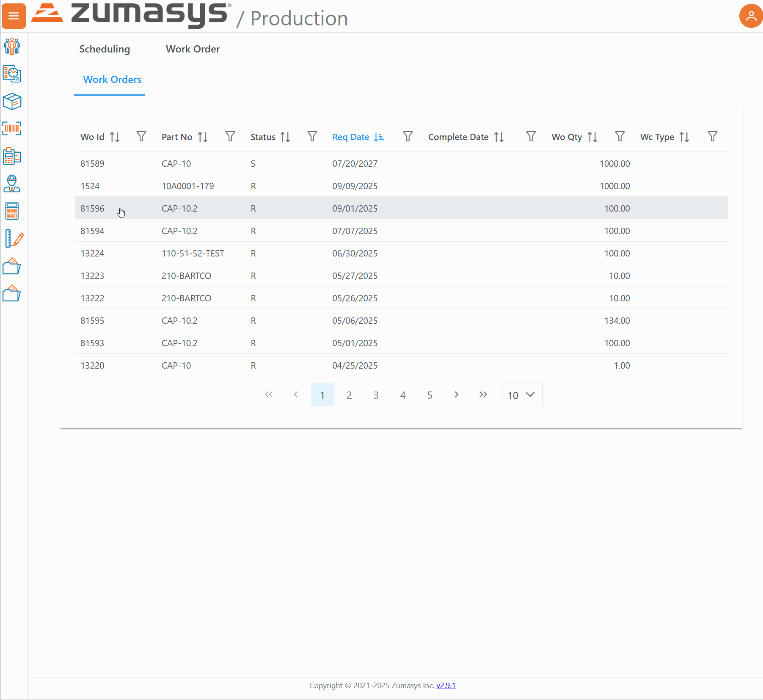This screenshot has height=700, width=763.
Task: Open the hamburger menu button
Action: [x=14, y=16]
